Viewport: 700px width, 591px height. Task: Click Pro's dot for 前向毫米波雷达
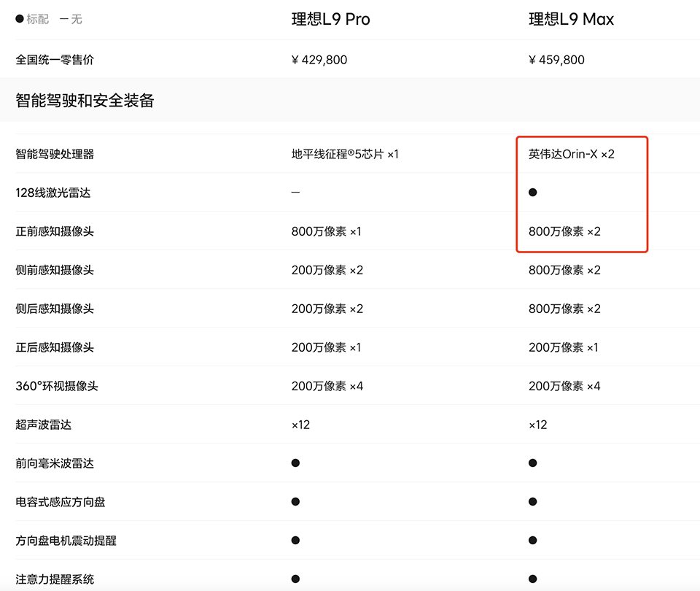295,463
